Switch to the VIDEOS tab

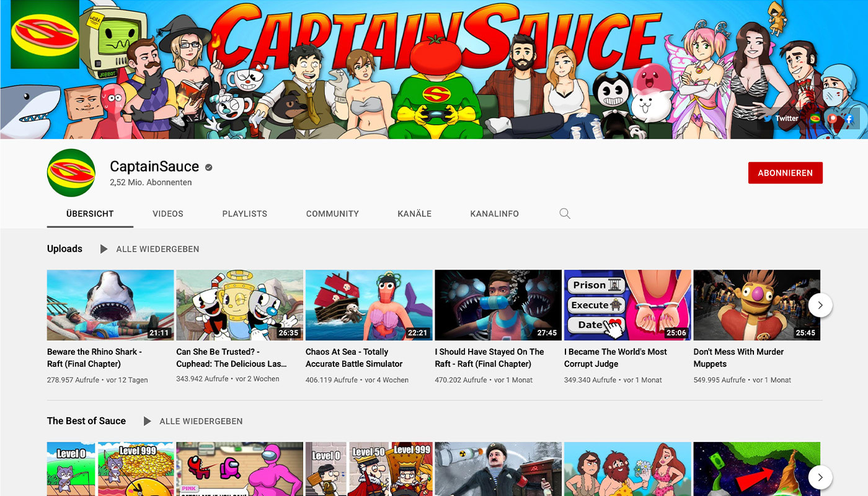[x=168, y=214]
